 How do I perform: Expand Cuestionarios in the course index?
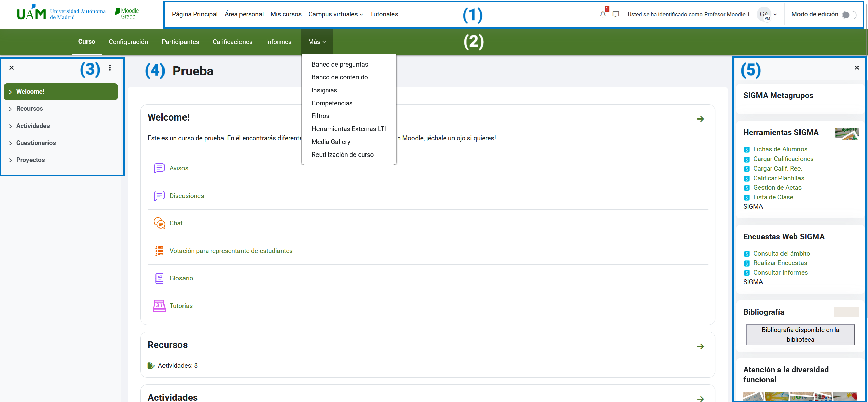[x=11, y=143]
